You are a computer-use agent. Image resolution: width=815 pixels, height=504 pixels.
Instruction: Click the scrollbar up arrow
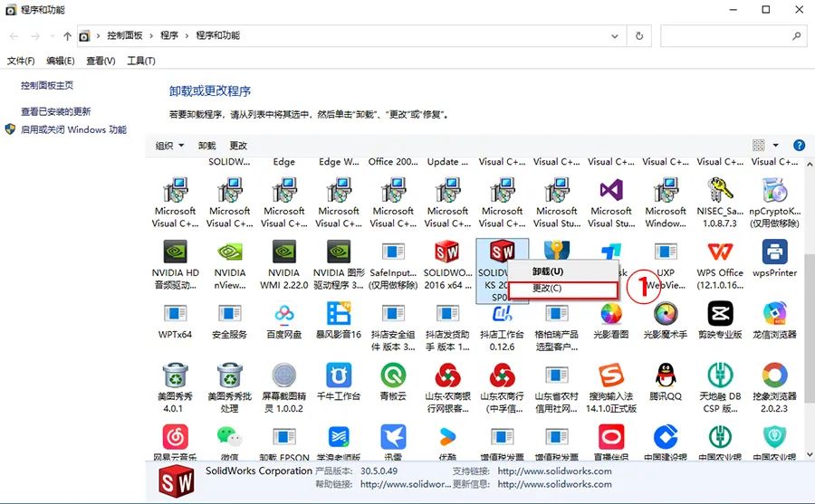[810, 164]
